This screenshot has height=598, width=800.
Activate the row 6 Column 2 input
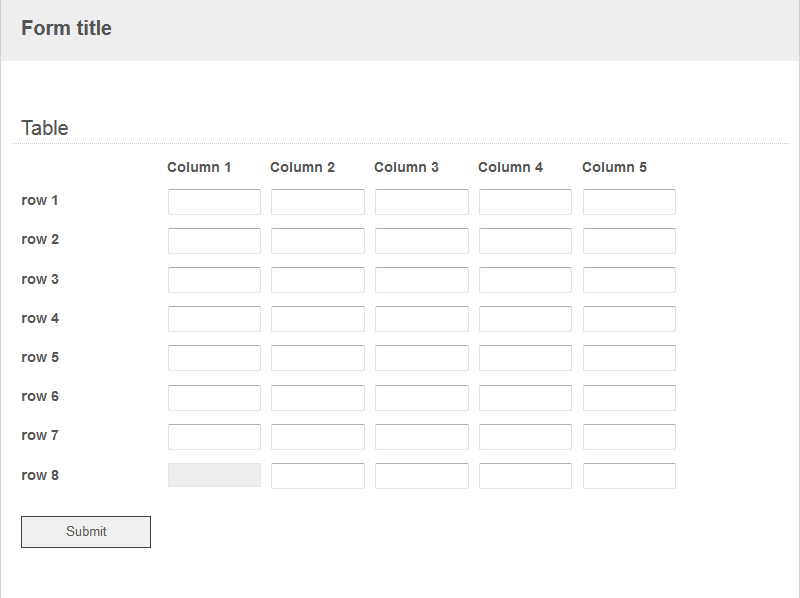coord(318,397)
